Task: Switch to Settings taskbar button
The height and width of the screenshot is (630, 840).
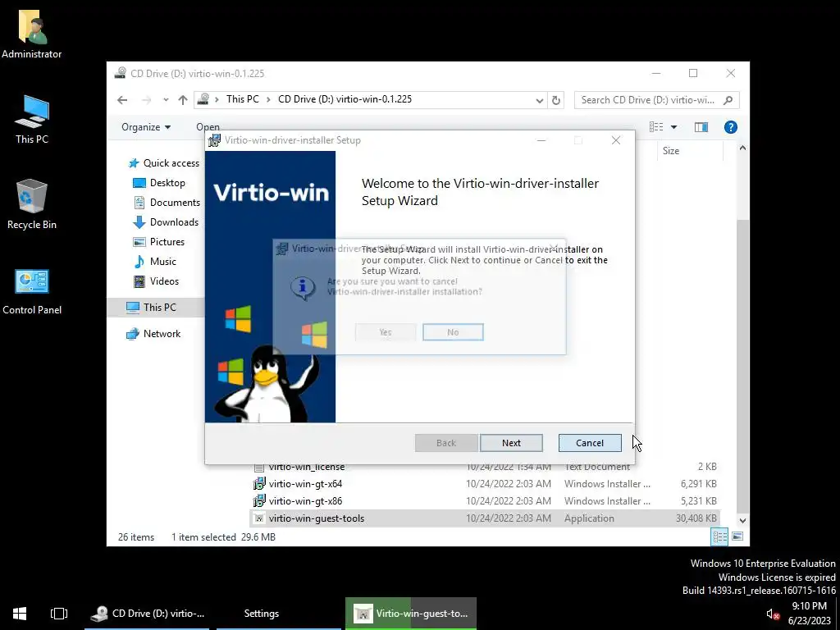Action: tap(279, 614)
